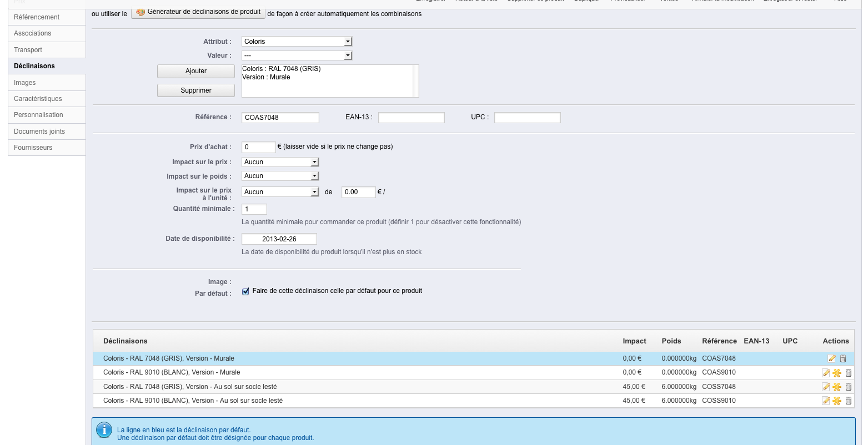This screenshot has height=445, width=868.
Task: Open the Personnalisation tab
Action: [x=47, y=115]
